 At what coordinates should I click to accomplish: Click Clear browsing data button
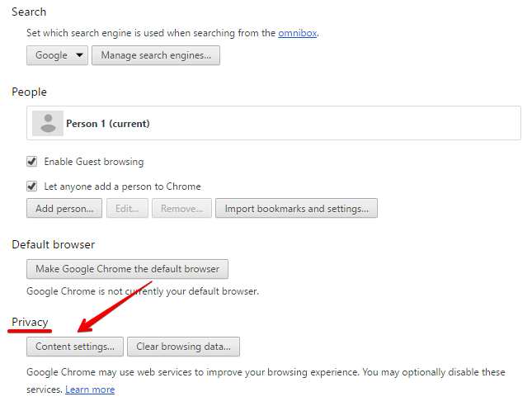[187, 346]
